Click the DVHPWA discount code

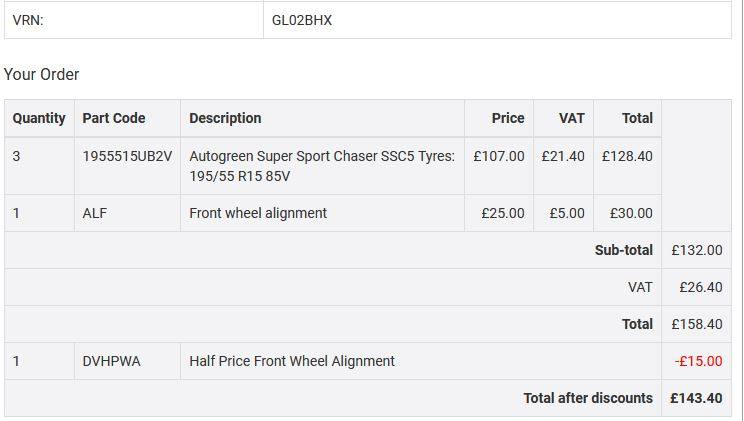pyautogui.click(x=111, y=361)
